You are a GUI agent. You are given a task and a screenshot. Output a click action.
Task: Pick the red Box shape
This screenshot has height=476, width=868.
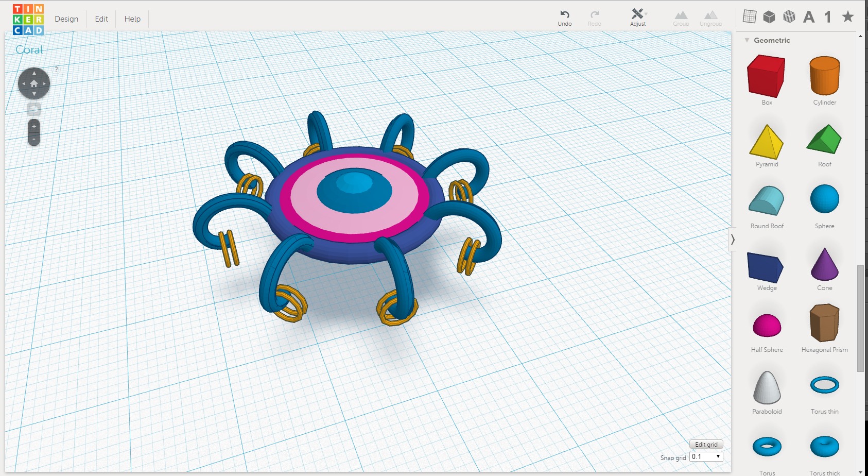[767, 77]
